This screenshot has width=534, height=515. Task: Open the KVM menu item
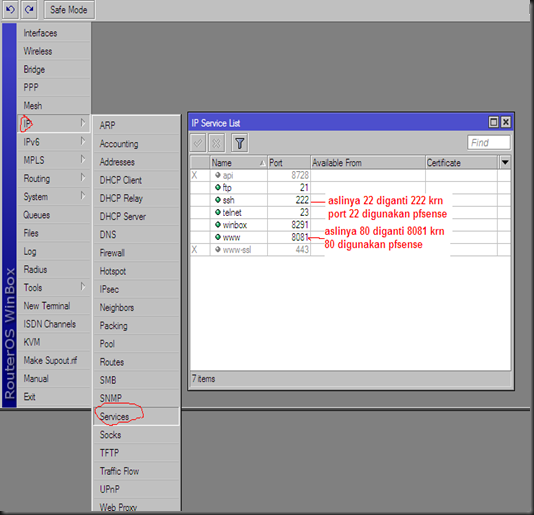tap(54, 342)
